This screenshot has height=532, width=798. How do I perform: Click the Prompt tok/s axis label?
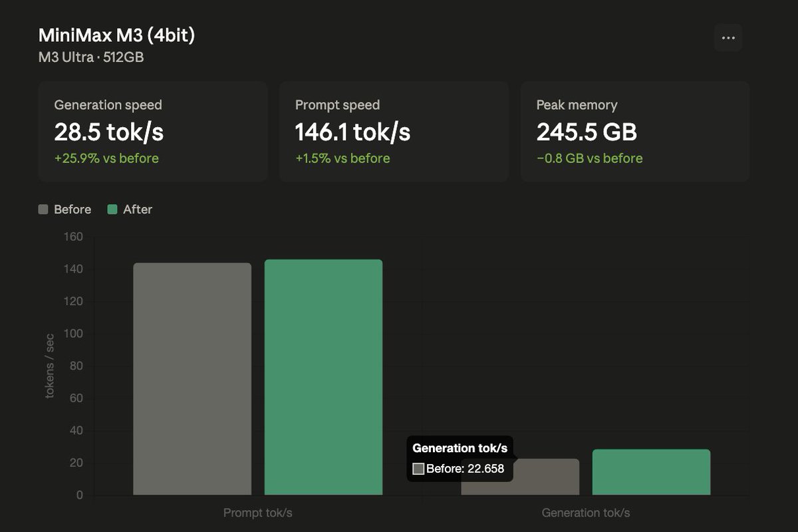click(x=257, y=513)
